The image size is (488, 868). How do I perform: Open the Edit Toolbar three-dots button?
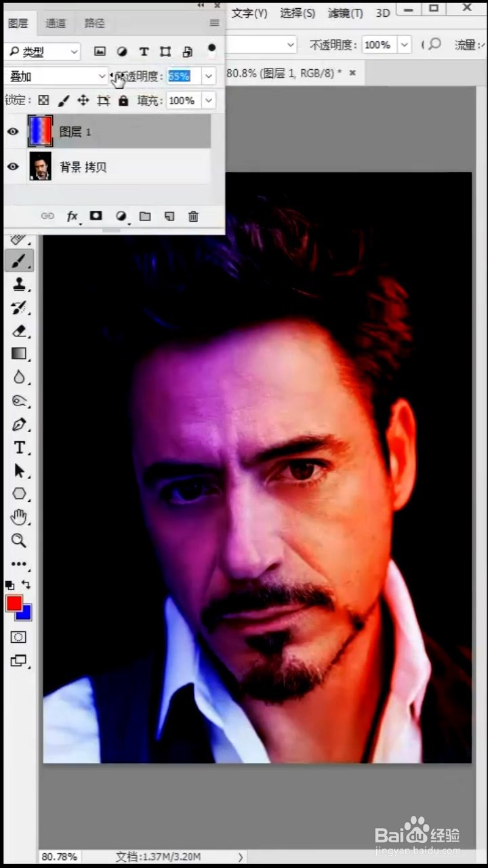(19, 564)
